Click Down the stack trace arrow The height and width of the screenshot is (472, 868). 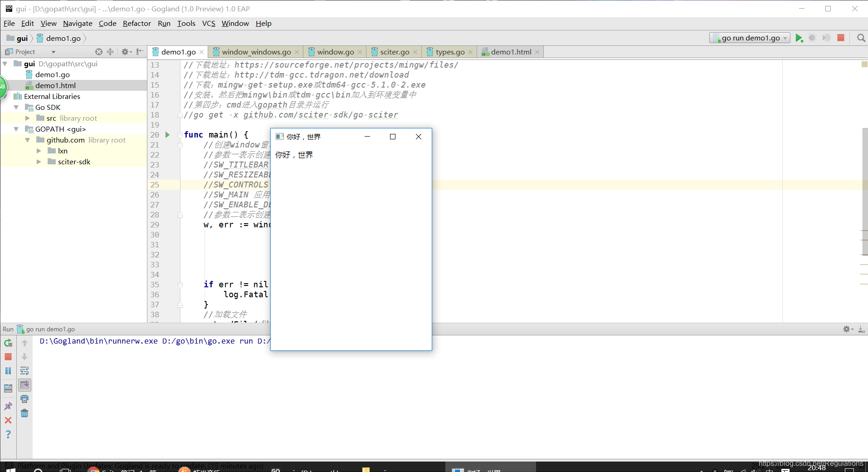(24, 357)
